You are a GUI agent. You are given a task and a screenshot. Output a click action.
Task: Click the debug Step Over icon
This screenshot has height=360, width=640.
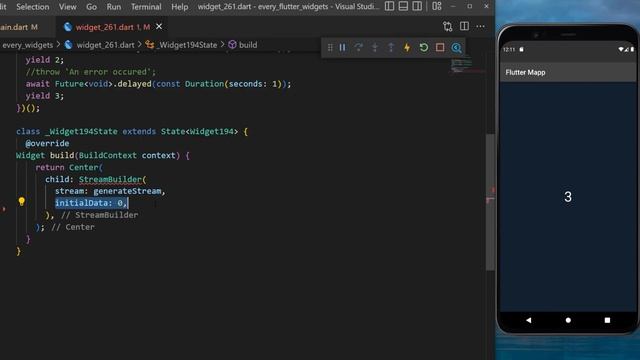(358, 48)
